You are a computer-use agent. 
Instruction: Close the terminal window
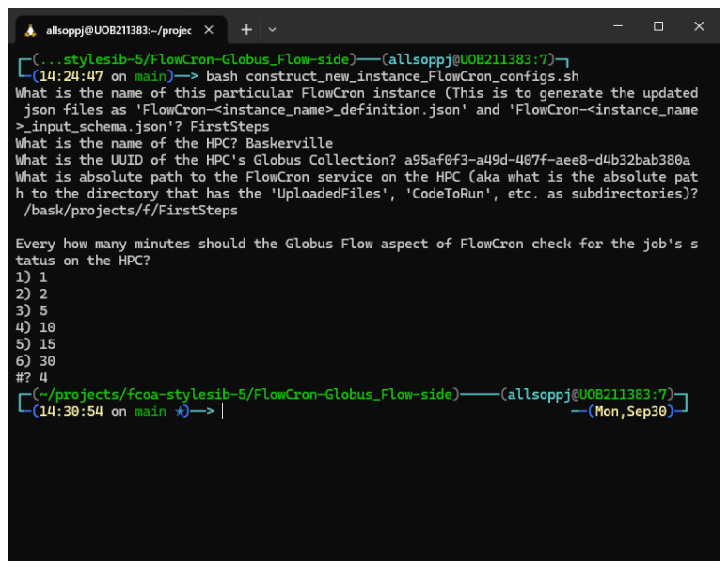click(x=699, y=26)
